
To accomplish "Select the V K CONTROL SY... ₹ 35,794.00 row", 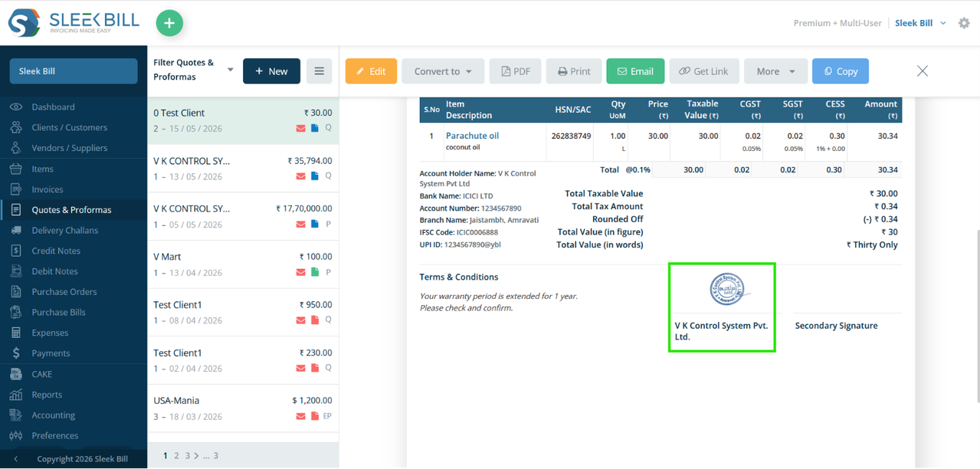I will [243, 169].
